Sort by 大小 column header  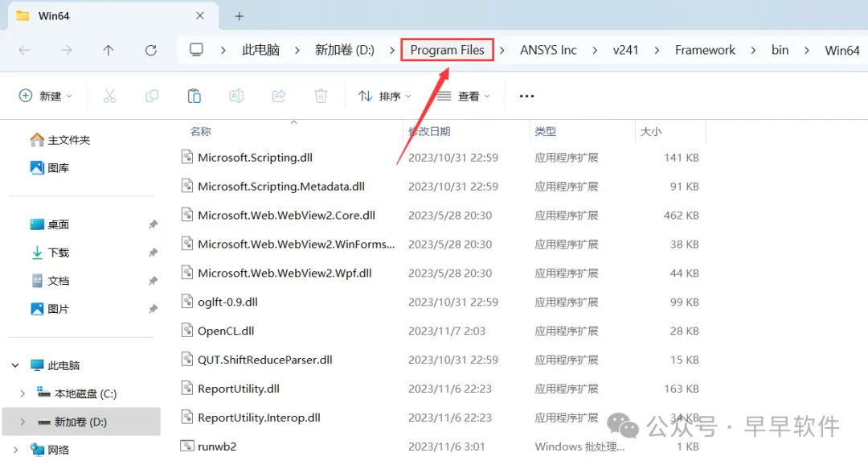point(651,131)
